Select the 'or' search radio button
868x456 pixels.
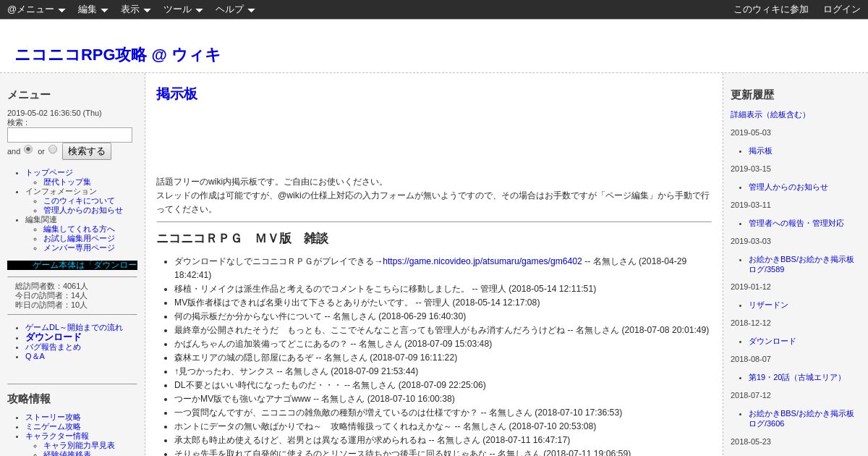point(52,149)
